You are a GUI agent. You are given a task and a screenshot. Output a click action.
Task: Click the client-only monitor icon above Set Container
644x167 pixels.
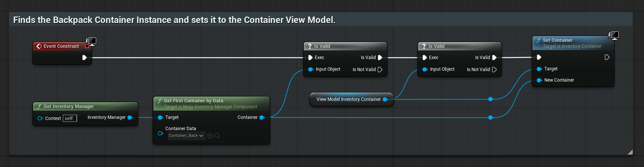tap(614, 35)
